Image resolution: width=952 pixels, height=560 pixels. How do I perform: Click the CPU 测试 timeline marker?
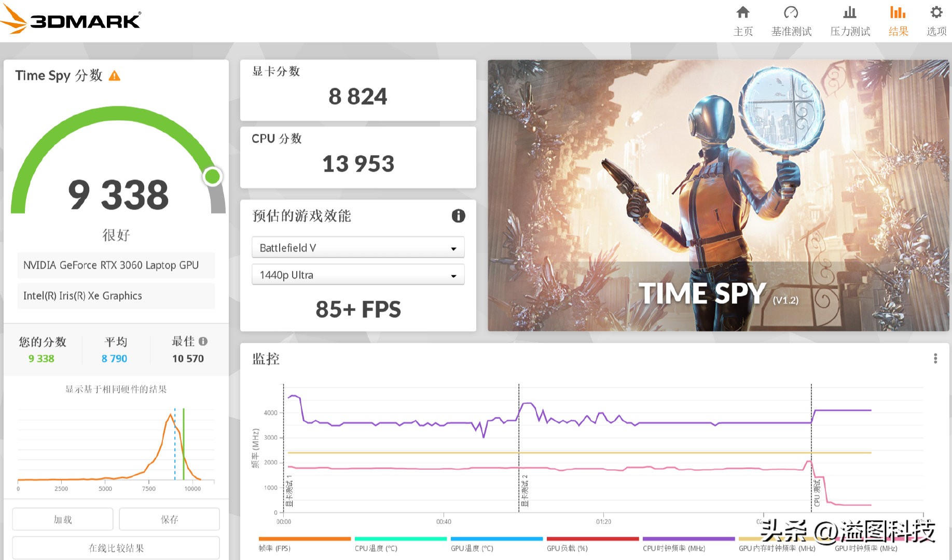[817, 493]
